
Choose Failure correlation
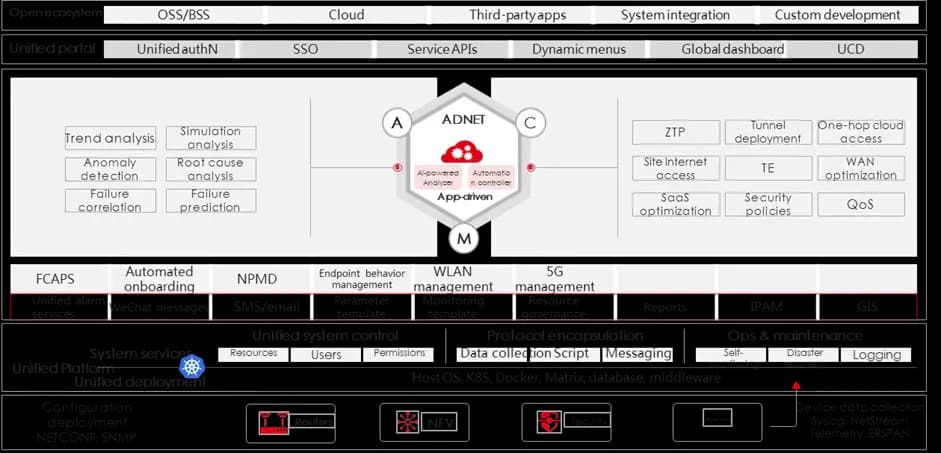pyautogui.click(x=110, y=200)
